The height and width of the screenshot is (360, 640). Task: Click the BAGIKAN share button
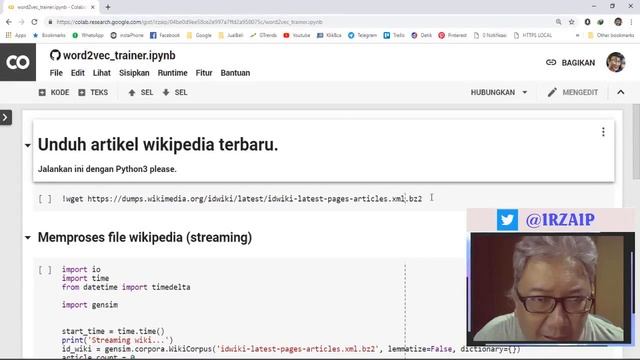click(x=570, y=62)
